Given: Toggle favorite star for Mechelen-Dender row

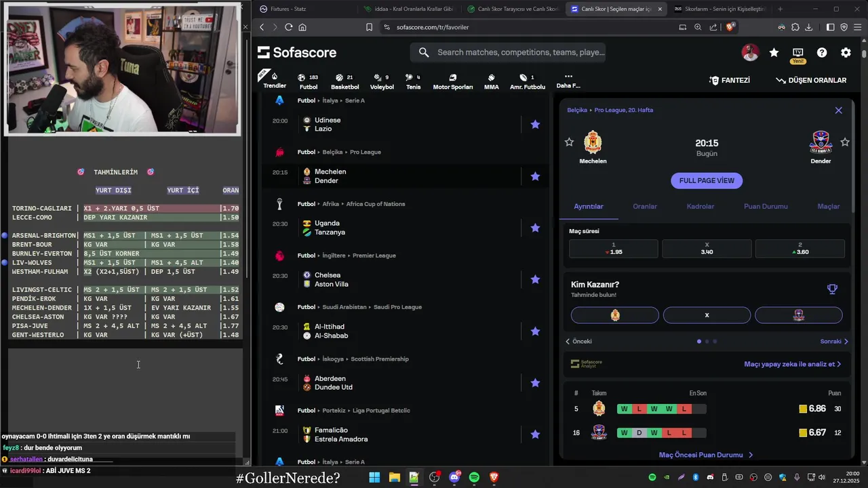Looking at the screenshot, I should coord(535,176).
